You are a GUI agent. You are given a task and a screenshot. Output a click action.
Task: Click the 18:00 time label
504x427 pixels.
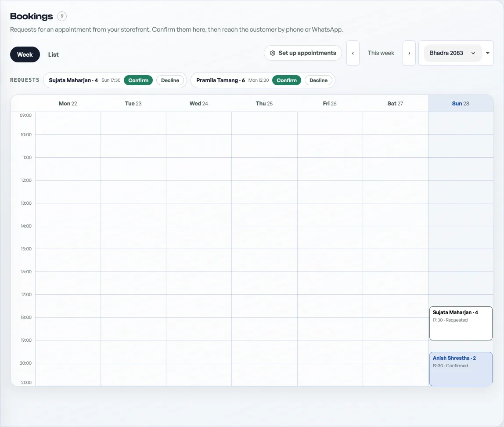(26, 317)
